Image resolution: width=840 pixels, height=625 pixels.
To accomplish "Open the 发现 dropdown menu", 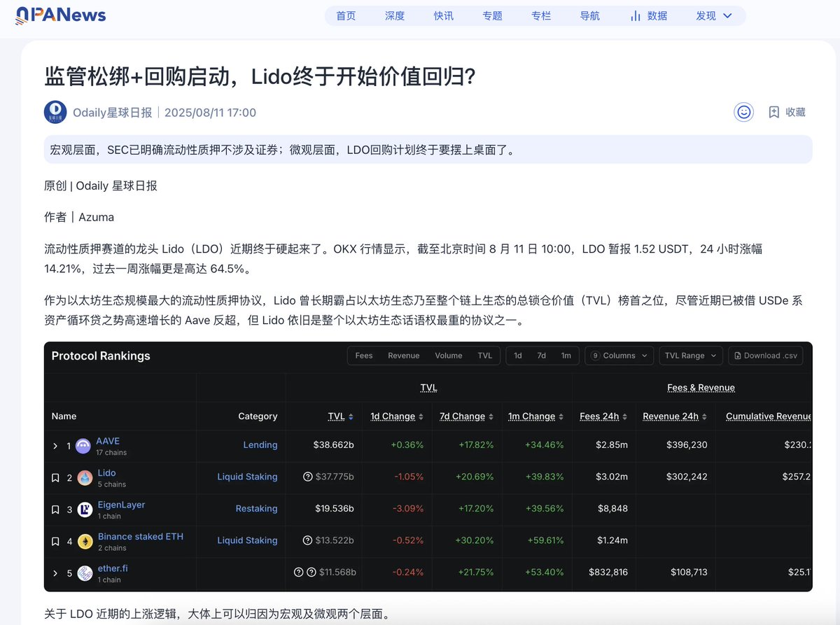I will click(714, 15).
